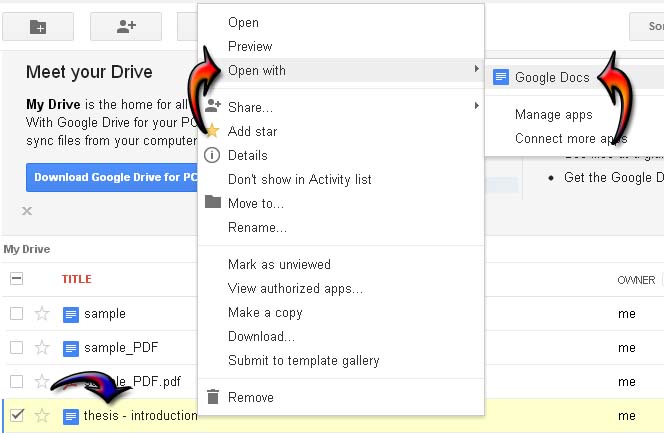Click the new folder toolbar button

[x=38, y=27]
